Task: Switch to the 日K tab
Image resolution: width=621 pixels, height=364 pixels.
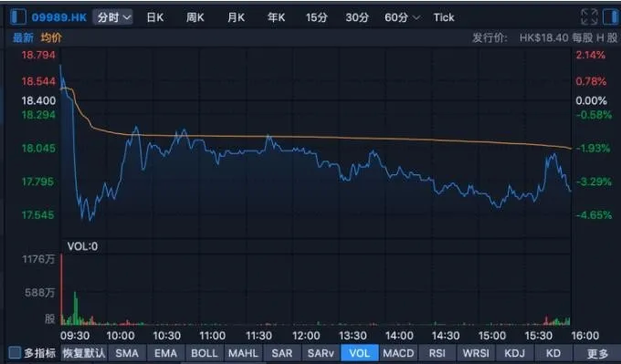Action: (x=155, y=17)
